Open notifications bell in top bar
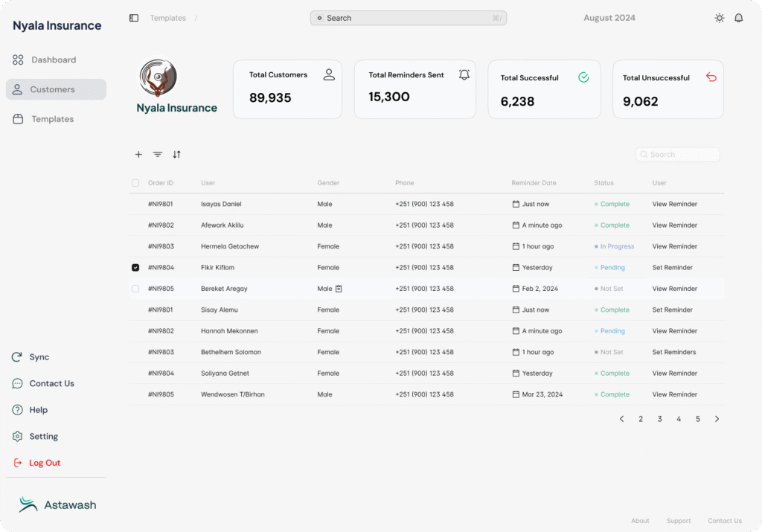 pos(738,18)
